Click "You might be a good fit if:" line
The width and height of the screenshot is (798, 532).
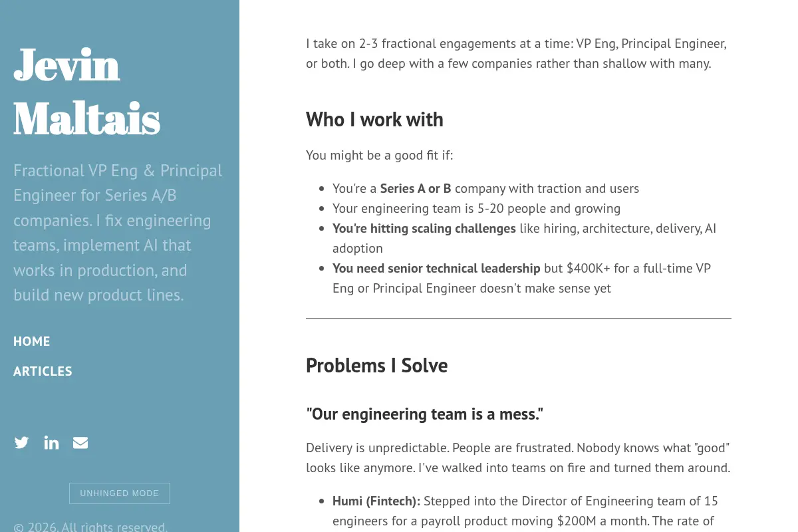[379, 156]
